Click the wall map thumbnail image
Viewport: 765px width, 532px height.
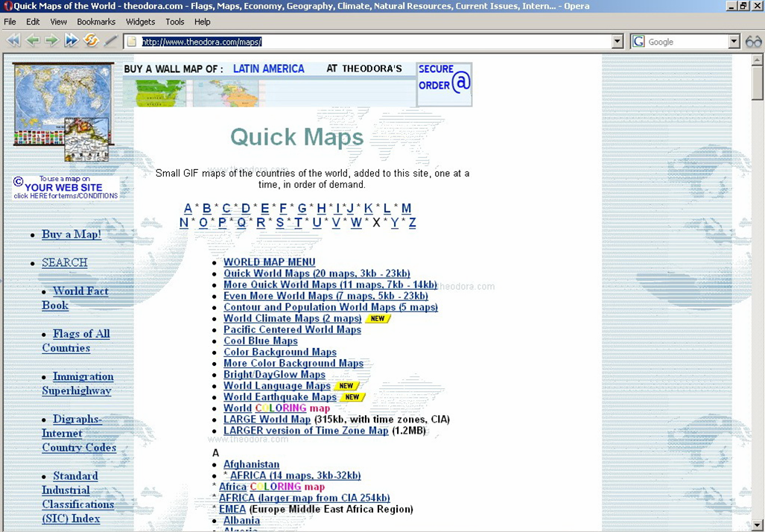(x=63, y=112)
